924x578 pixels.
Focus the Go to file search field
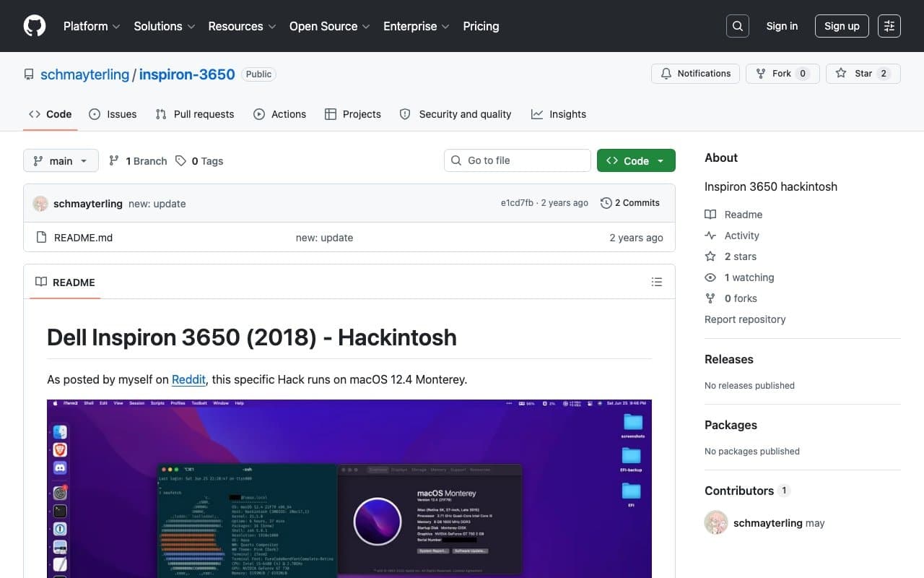(518, 160)
